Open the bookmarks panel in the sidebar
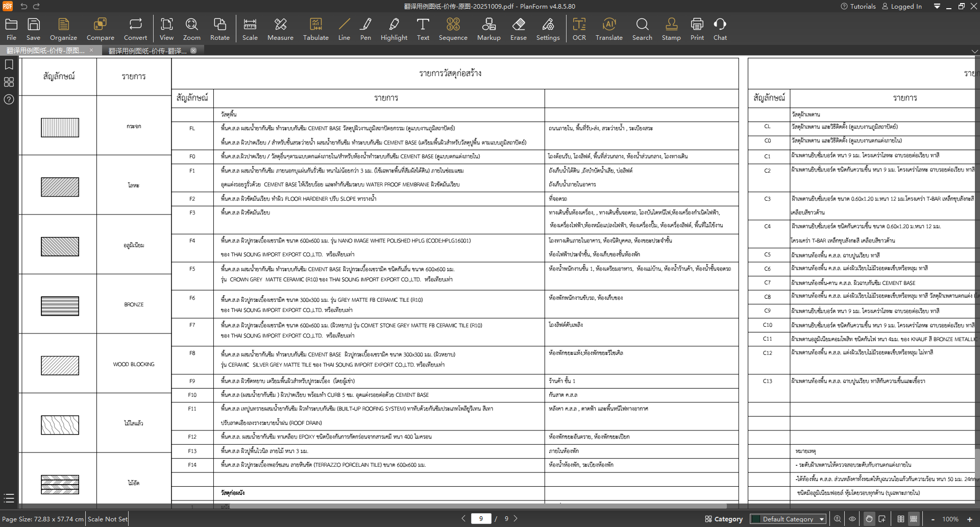 pyautogui.click(x=9, y=65)
